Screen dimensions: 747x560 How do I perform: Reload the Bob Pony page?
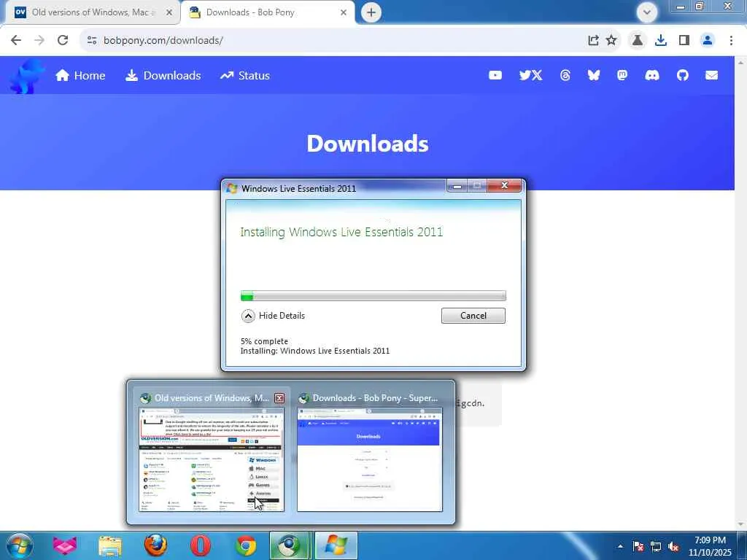[63, 41]
